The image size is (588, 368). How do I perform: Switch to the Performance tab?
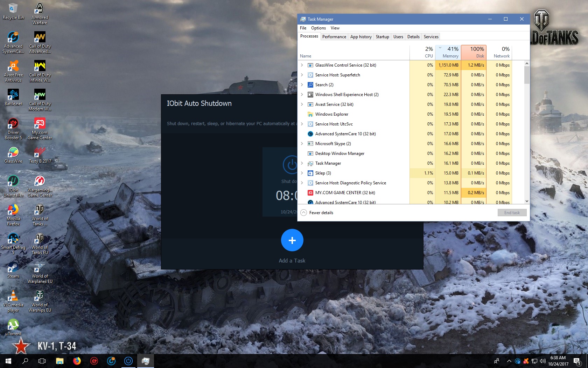coord(334,37)
